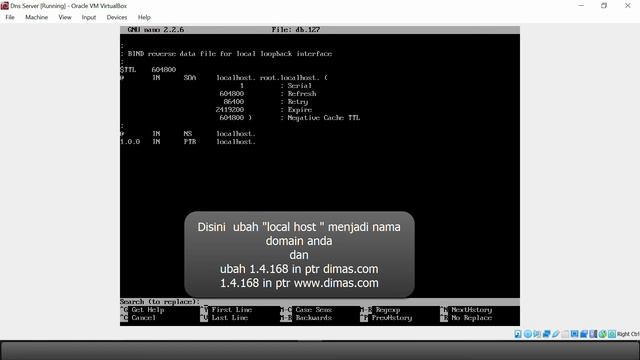Screen dimensions: 640x360
Task: Click the Backwards shortcut label
Action: [x=313, y=318]
